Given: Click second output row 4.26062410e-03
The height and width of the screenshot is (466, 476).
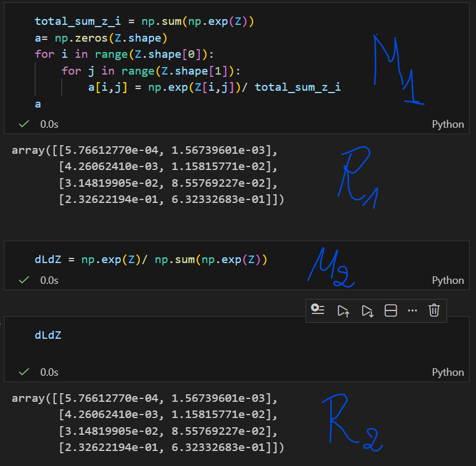Looking at the screenshot, I should pyautogui.click(x=168, y=415).
